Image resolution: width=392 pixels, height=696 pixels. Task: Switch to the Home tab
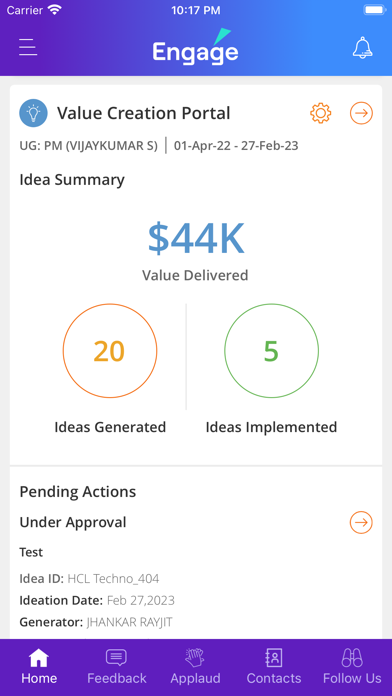39,667
